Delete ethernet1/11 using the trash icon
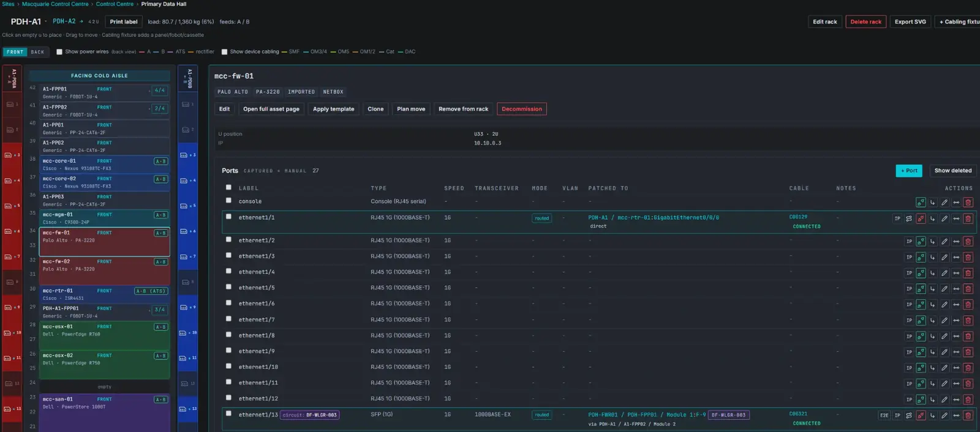 click(x=968, y=384)
